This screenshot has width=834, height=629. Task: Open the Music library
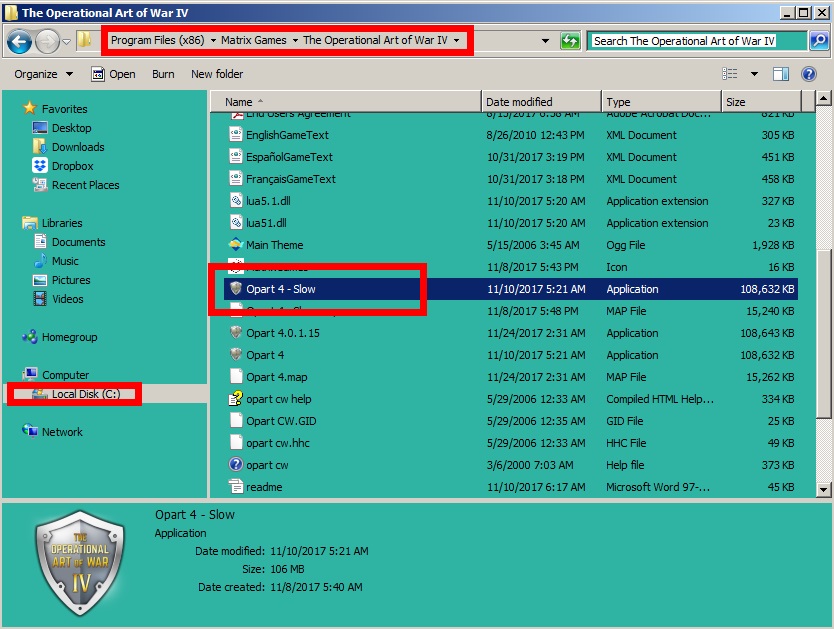pos(65,262)
